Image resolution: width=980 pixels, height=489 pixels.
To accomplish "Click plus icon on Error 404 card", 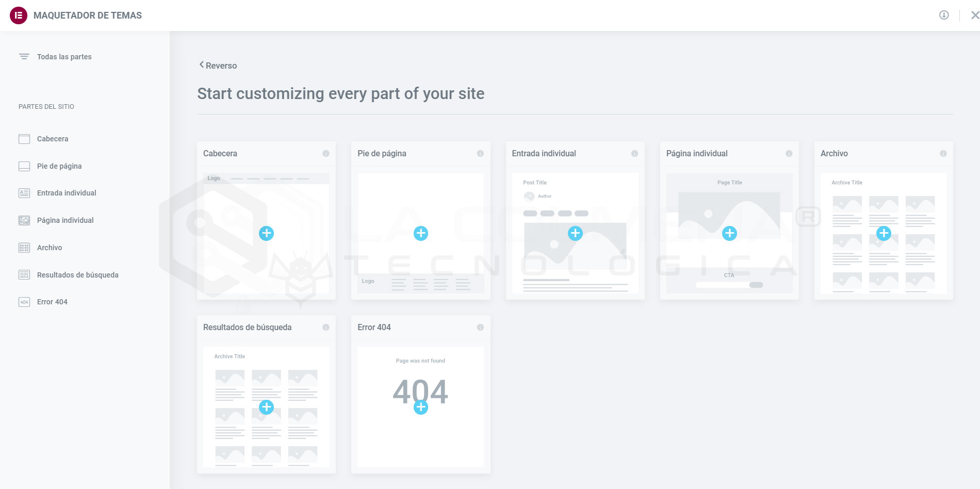I will tap(420, 407).
